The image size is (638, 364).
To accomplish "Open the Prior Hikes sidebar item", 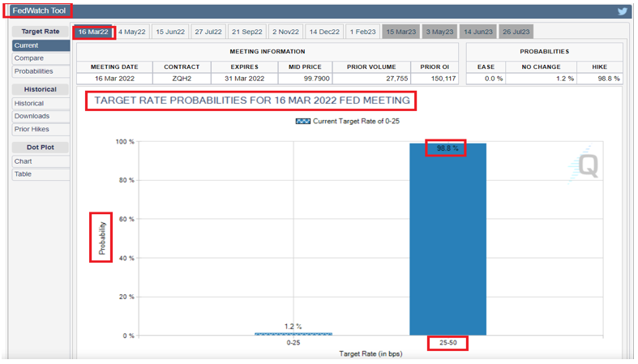I will (41, 129).
